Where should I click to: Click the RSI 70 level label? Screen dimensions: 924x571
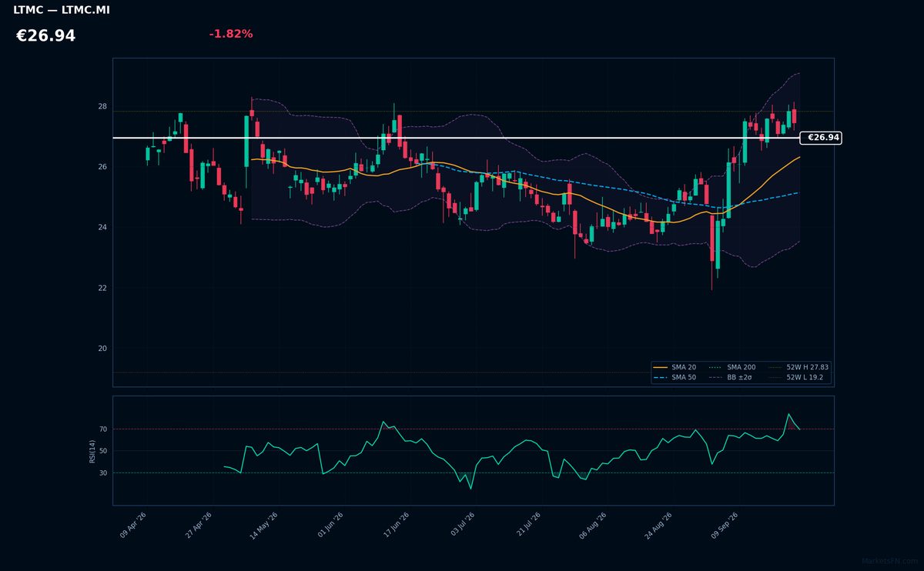(103, 429)
